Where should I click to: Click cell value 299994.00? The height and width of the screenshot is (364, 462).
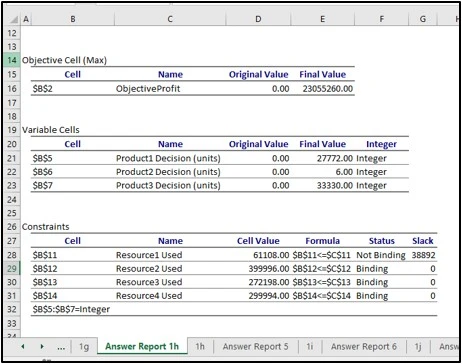tap(269, 296)
